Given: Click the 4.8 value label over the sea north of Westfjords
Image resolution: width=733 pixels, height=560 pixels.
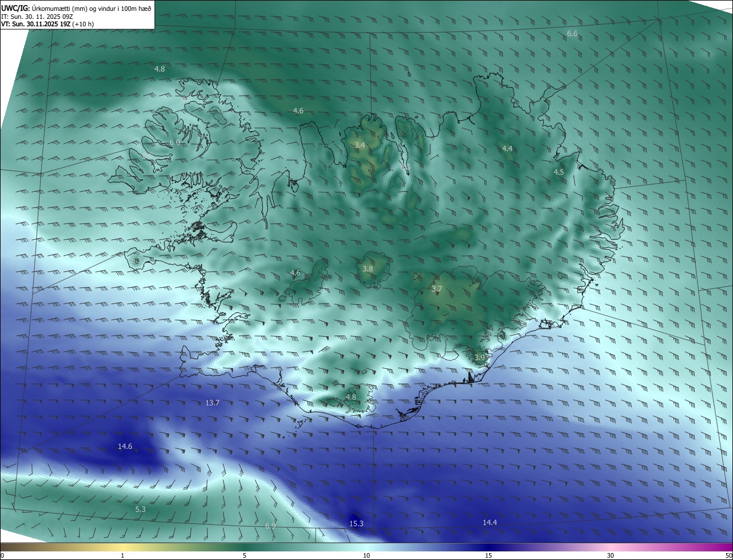Looking at the screenshot, I should coord(160,69).
